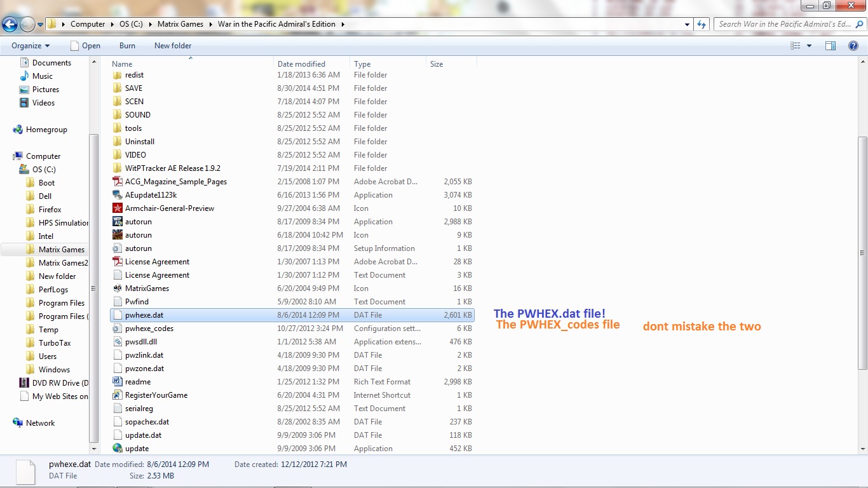This screenshot has width=868, height=488.
Task: Select the VIDEO folder name
Action: coord(135,155)
